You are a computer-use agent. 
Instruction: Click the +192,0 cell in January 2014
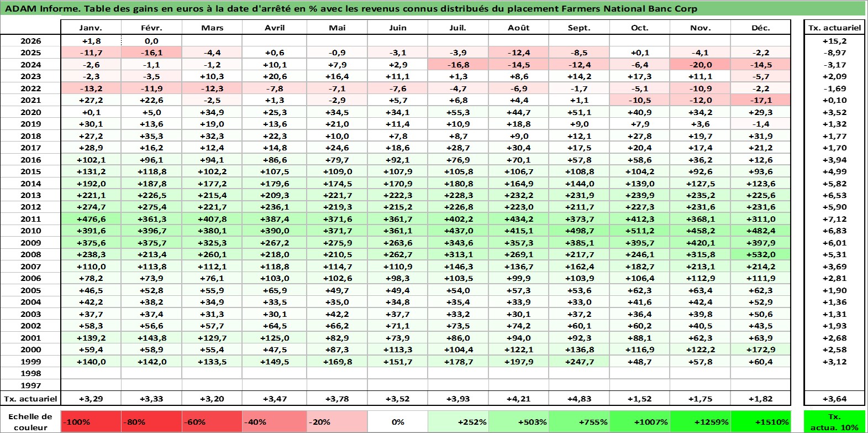[91, 184]
